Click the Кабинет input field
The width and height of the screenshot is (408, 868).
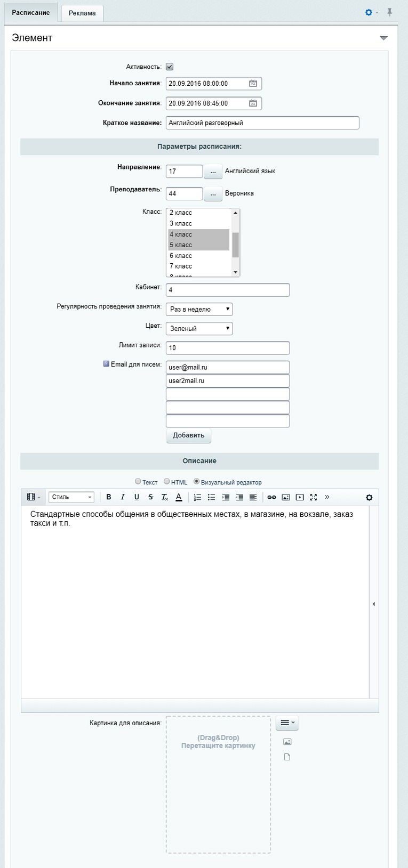coord(228,290)
